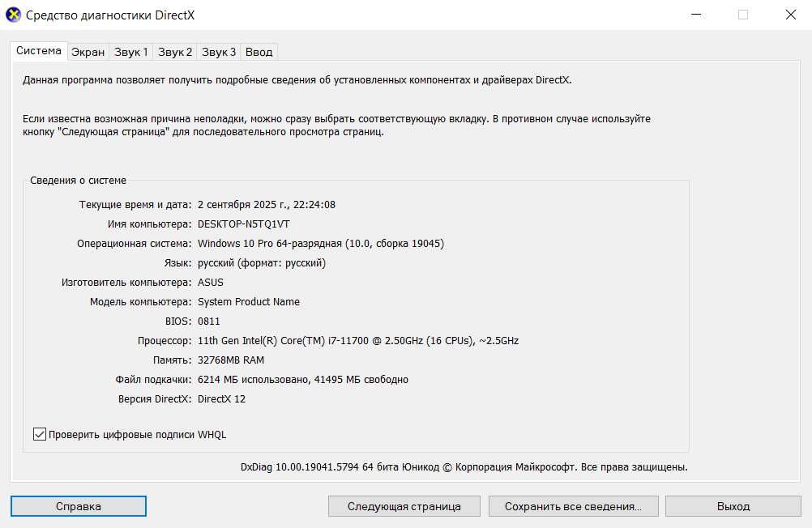Click window title Средство диагностики DirectX
The height and width of the screenshot is (528, 812).
[x=110, y=15]
